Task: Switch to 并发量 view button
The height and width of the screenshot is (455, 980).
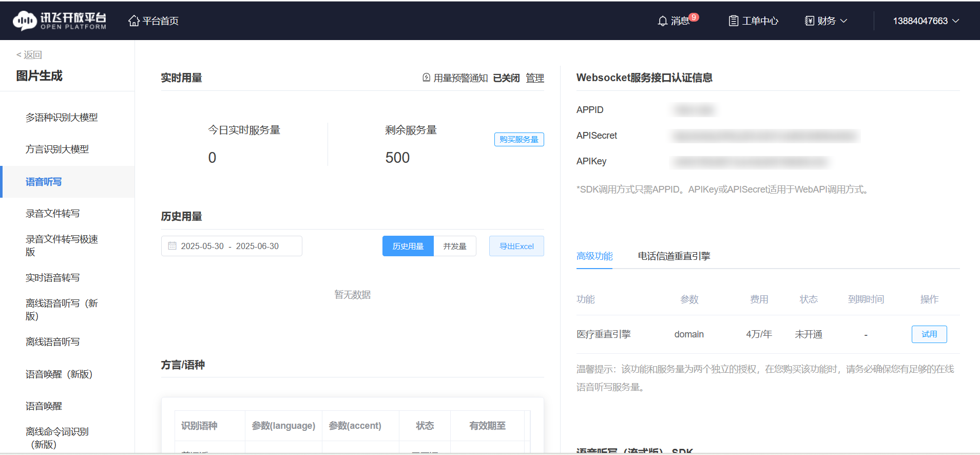Action: point(455,246)
